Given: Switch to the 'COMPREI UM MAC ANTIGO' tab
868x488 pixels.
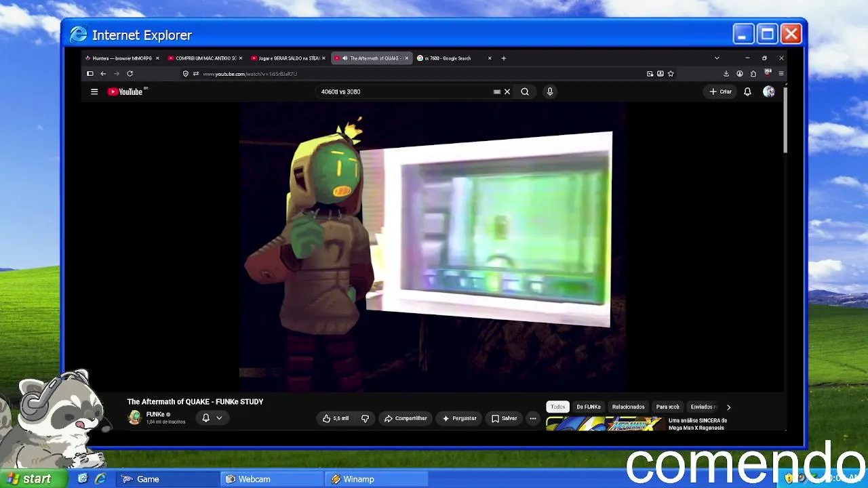Looking at the screenshot, I should (x=205, y=58).
